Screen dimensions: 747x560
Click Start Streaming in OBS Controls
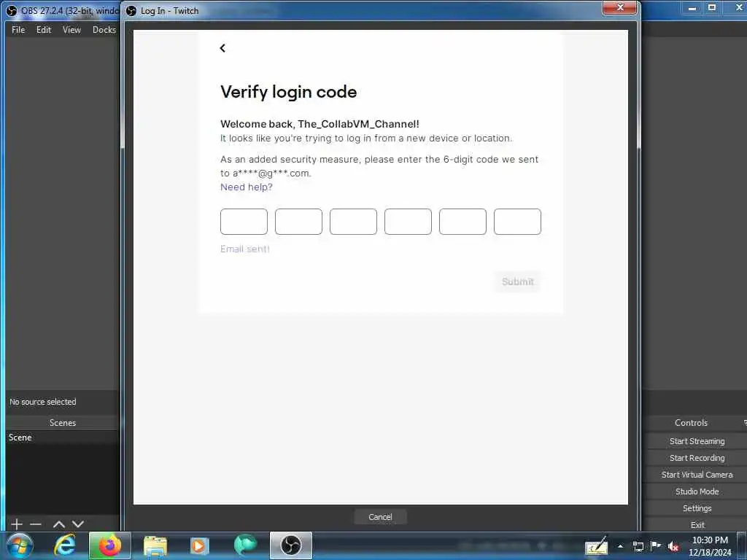(x=697, y=441)
